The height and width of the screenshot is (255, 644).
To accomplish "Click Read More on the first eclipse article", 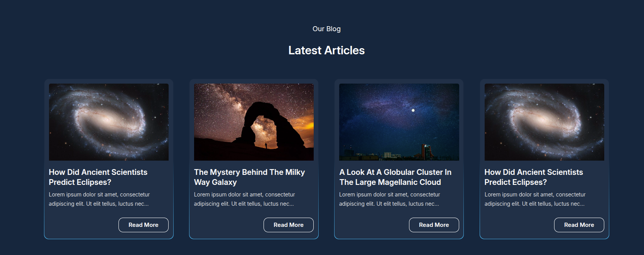I will pos(144,225).
